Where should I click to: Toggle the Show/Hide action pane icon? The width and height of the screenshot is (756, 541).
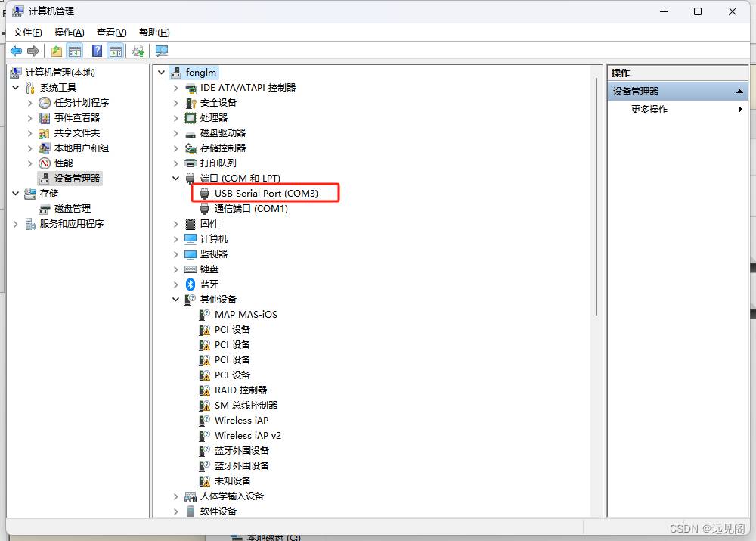pyautogui.click(x=116, y=51)
